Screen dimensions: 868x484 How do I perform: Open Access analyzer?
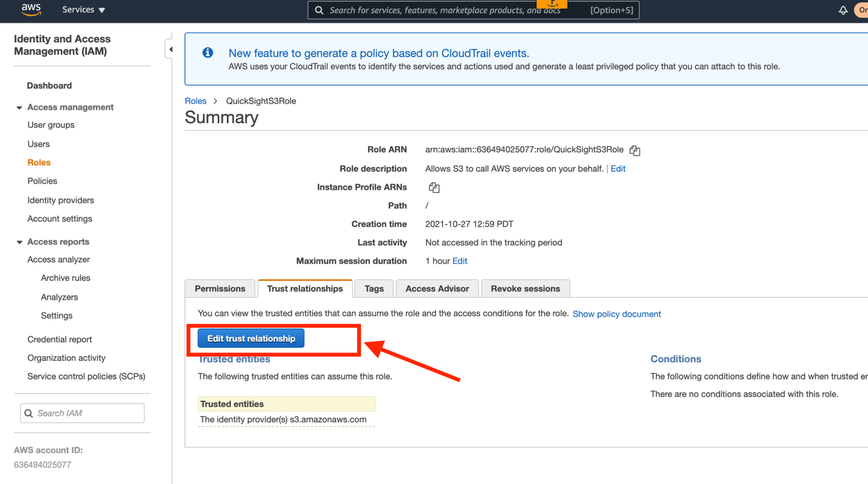(x=58, y=259)
